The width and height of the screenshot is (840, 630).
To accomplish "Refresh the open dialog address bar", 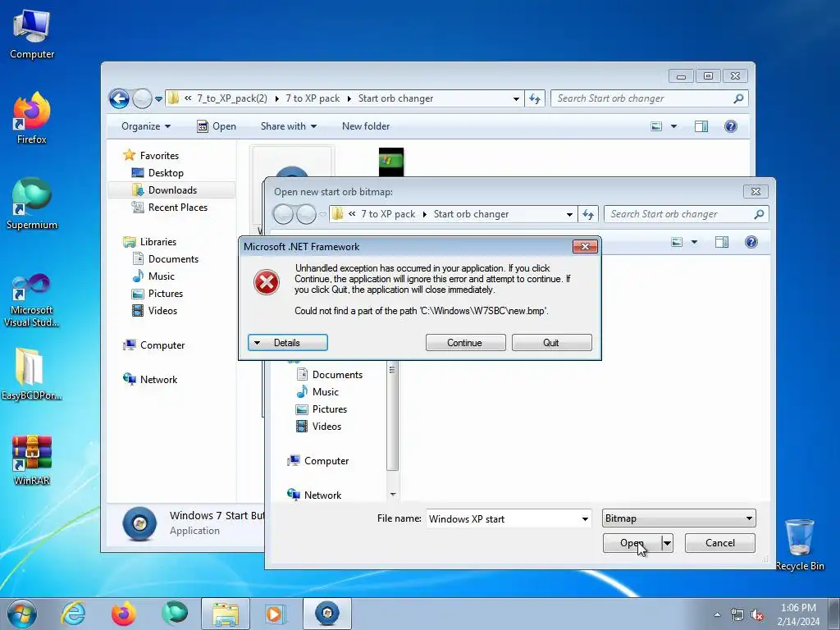I will pyautogui.click(x=588, y=214).
